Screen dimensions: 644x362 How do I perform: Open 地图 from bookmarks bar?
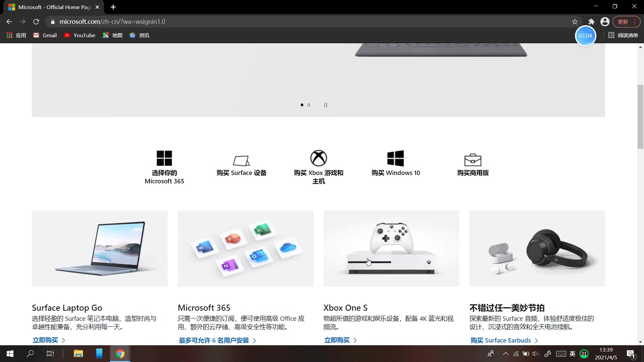click(113, 35)
